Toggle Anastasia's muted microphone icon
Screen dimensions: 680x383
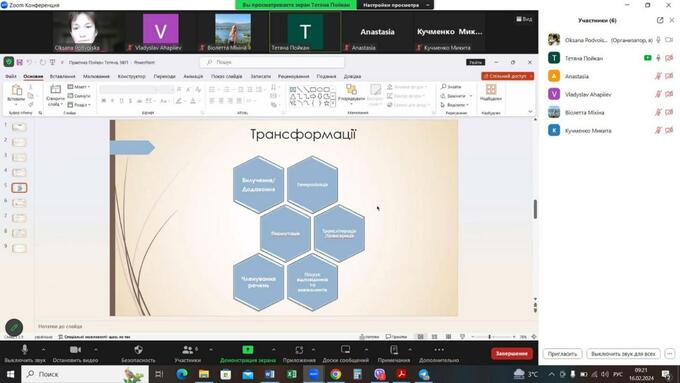click(658, 76)
